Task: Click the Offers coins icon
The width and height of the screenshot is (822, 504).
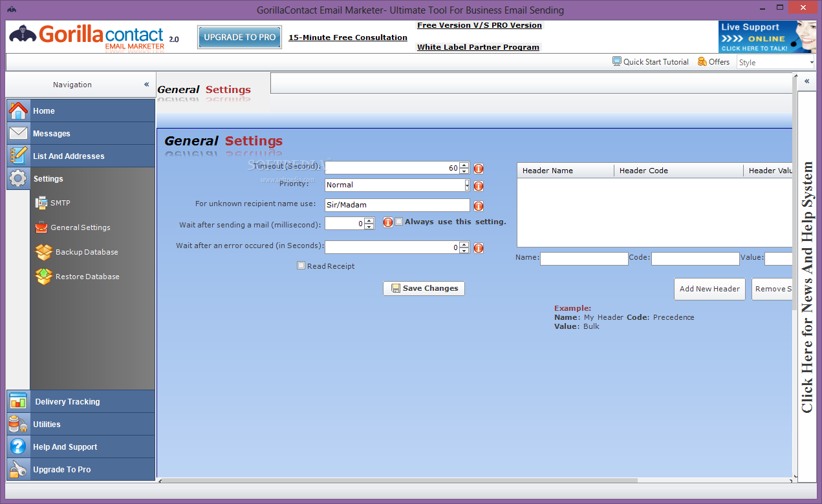Action: [x=702, y=61]
